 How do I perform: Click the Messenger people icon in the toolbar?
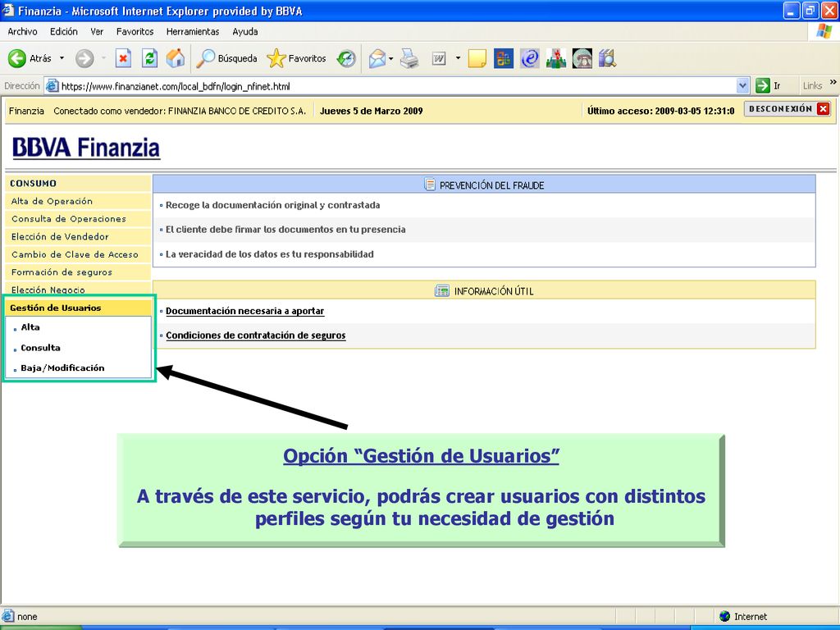[x=555, y=58]
